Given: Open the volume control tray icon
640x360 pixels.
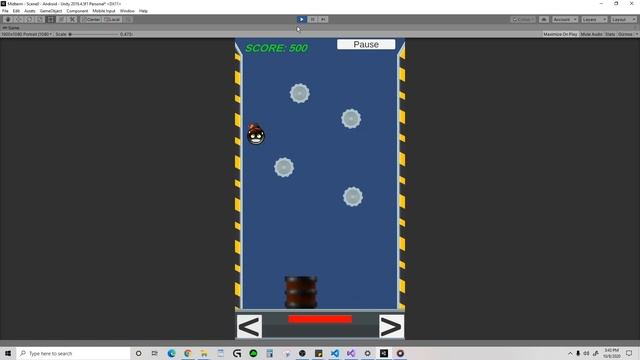Looking at the screenshot, I should tap(587, 353).
